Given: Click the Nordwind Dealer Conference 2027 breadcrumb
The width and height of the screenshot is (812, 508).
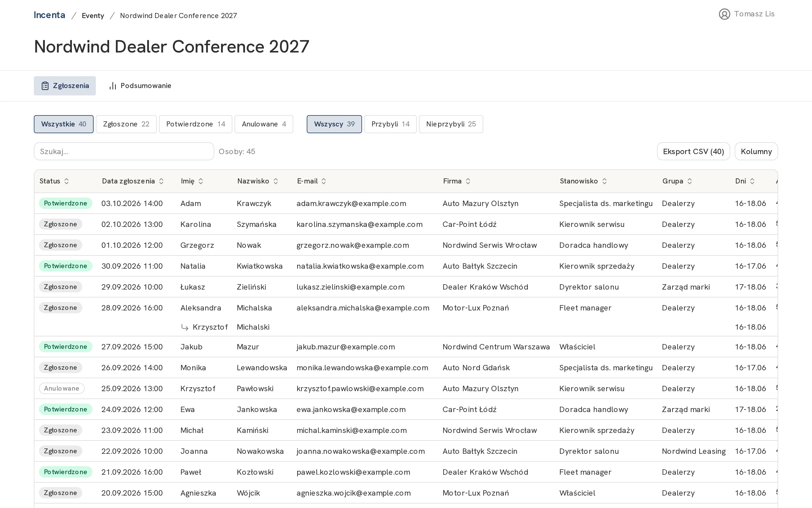Looking at the screenshot, I should [178, 16].
